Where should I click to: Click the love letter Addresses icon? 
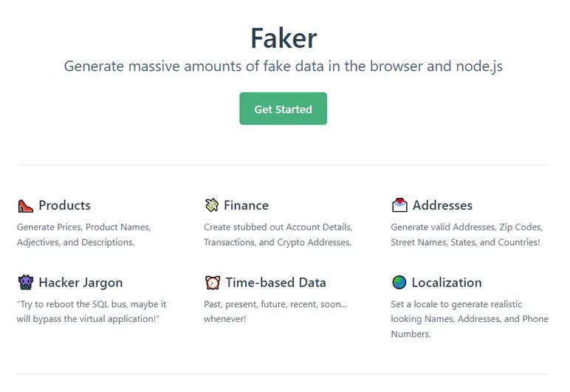coord(399,205)
